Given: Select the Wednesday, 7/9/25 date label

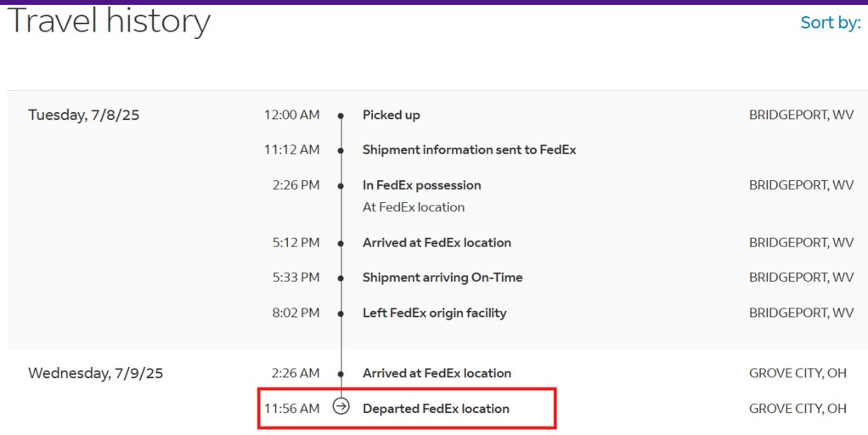Looking at the screenshot, I should [x=96, y=373].
